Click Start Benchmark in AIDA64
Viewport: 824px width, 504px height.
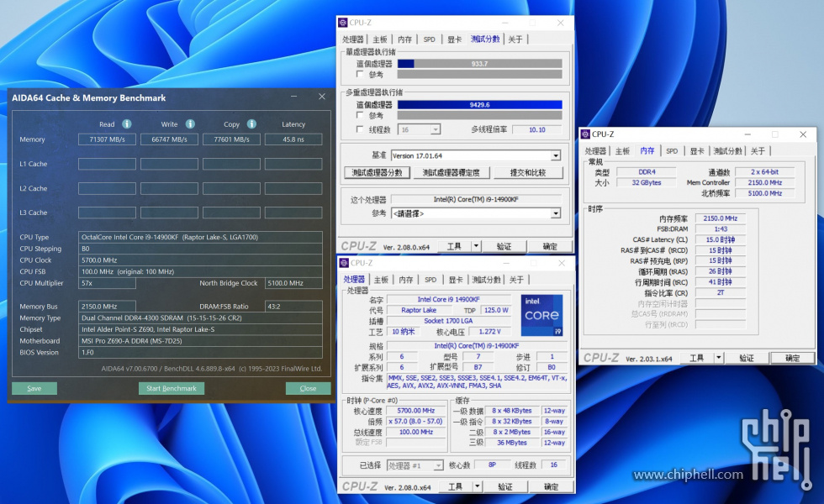[172, 388]
